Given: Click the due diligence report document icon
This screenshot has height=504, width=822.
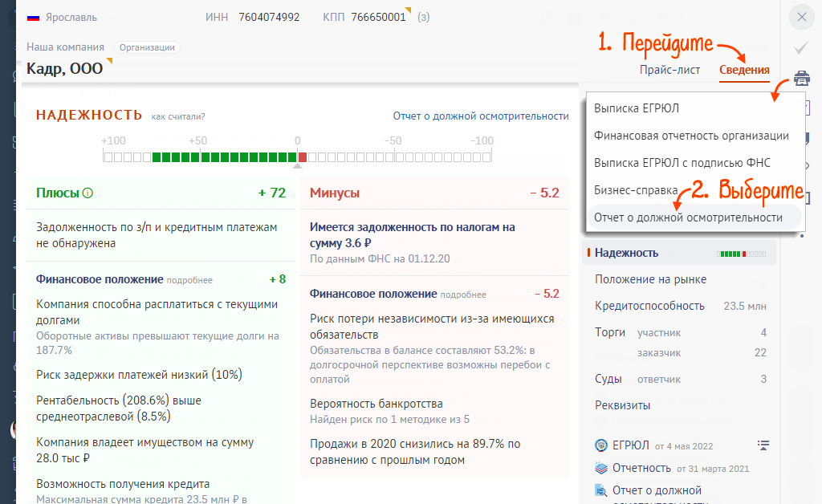Looking at the screenshot, I should click(600, 490).
